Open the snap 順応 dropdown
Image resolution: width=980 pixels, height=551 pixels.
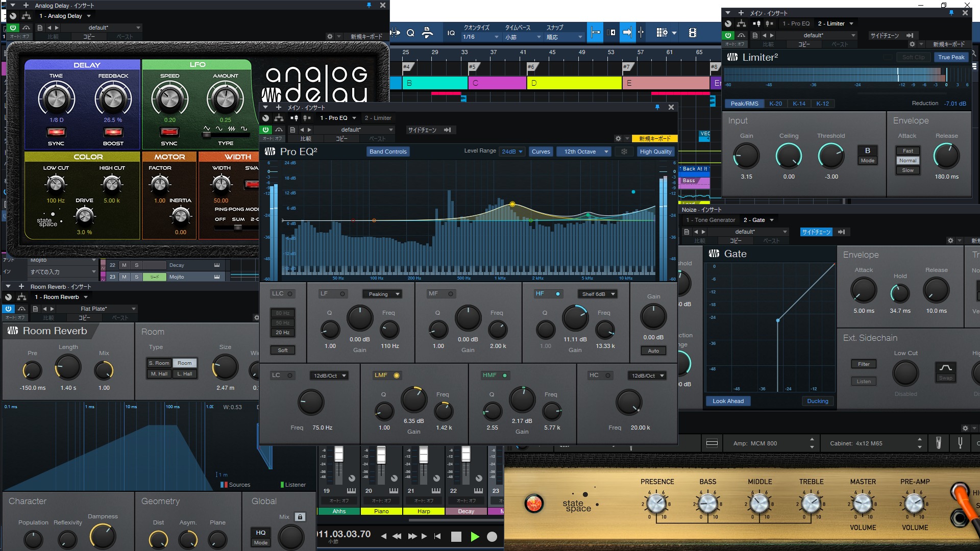[x=564, y=37]
